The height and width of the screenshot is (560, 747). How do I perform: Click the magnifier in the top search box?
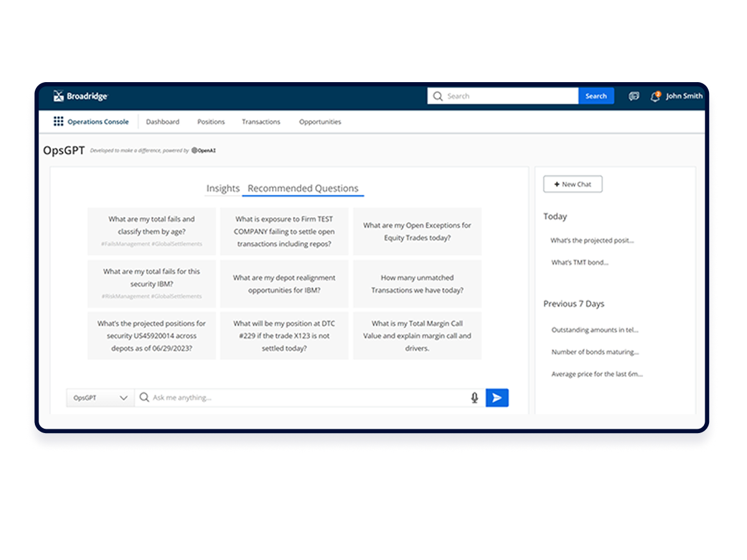pos(438,96)
